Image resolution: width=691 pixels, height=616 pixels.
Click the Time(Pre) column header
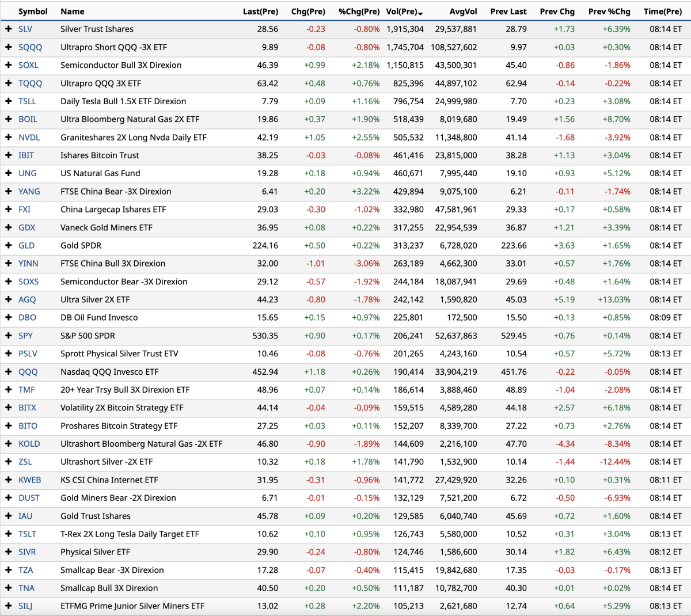pos(662,12)
